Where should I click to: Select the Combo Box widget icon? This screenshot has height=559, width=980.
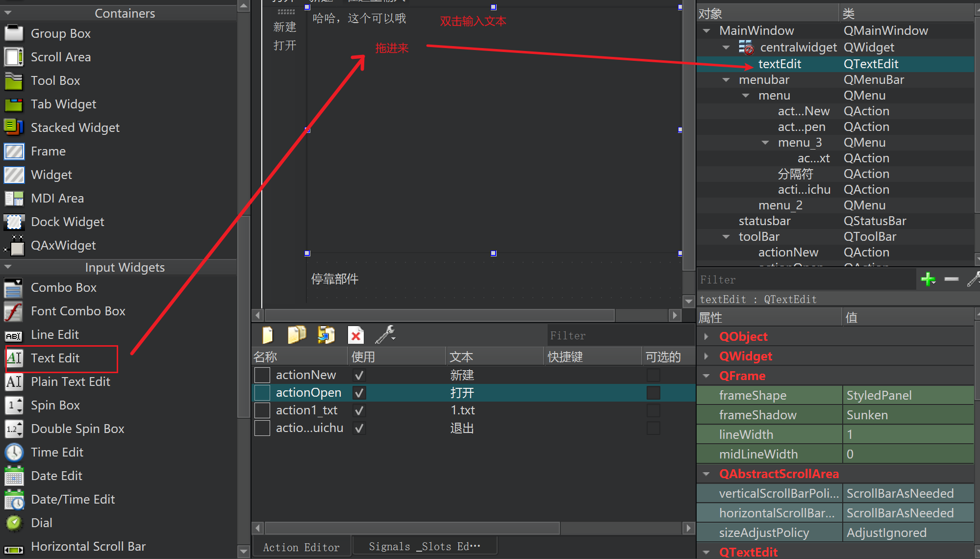(x=14, y=288)
